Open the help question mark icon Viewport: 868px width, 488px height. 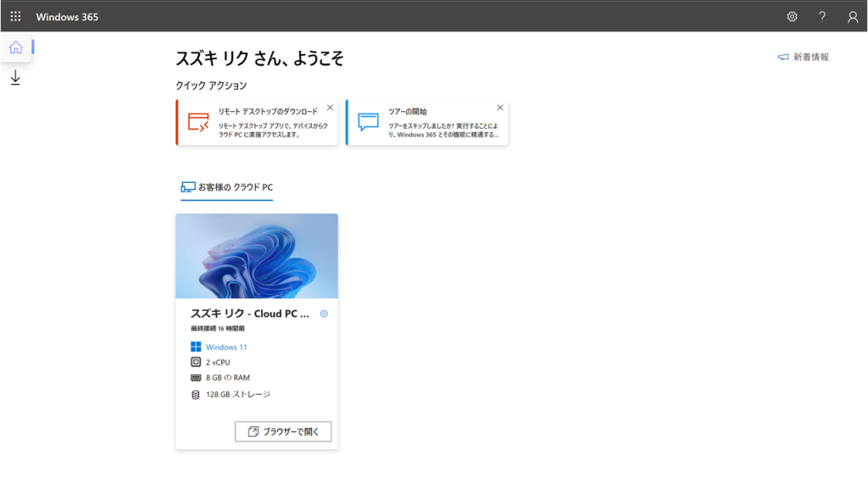(822, 17)
